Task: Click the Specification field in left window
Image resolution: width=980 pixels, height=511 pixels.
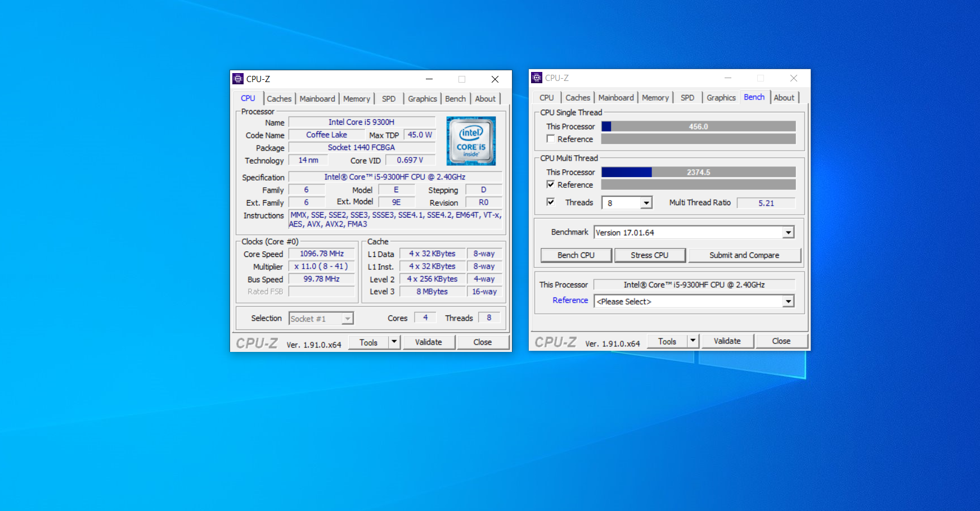Action: click(395, 177)
